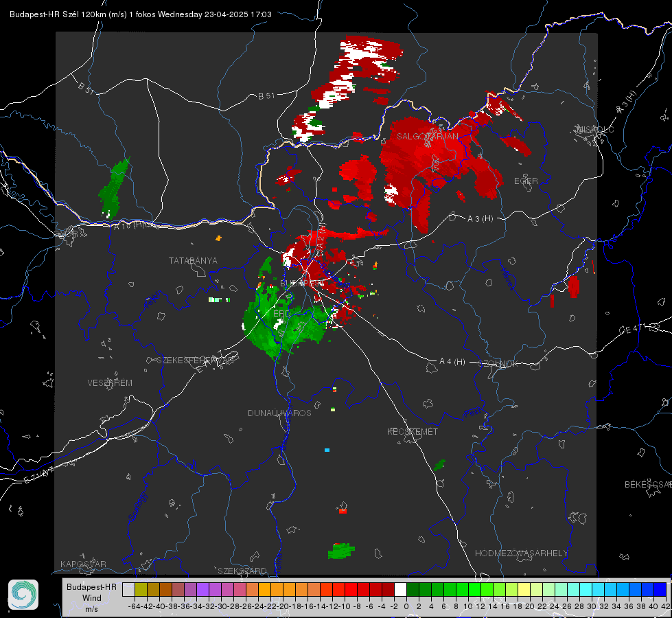The width and height of the screenshot is (672, 618).
Task: Click the small cyan pixel echo south of Dunaújváros
Action: click(327, 450)
